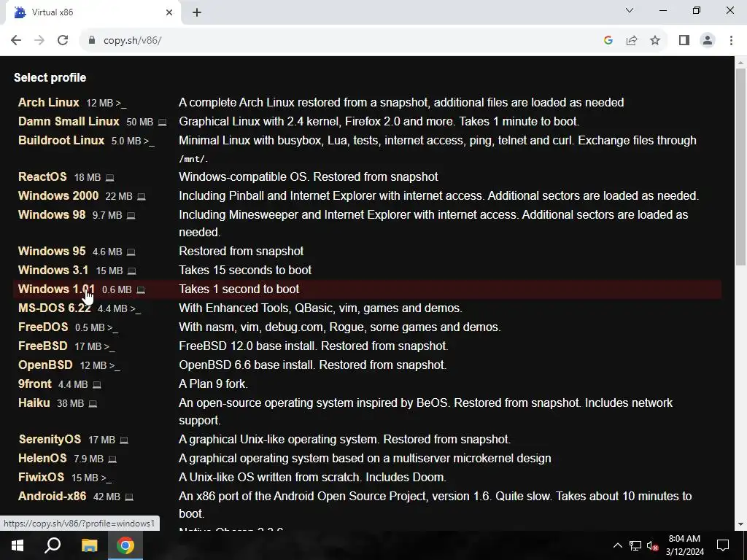Click the text 'Takes 1 second to boot'

239,289
